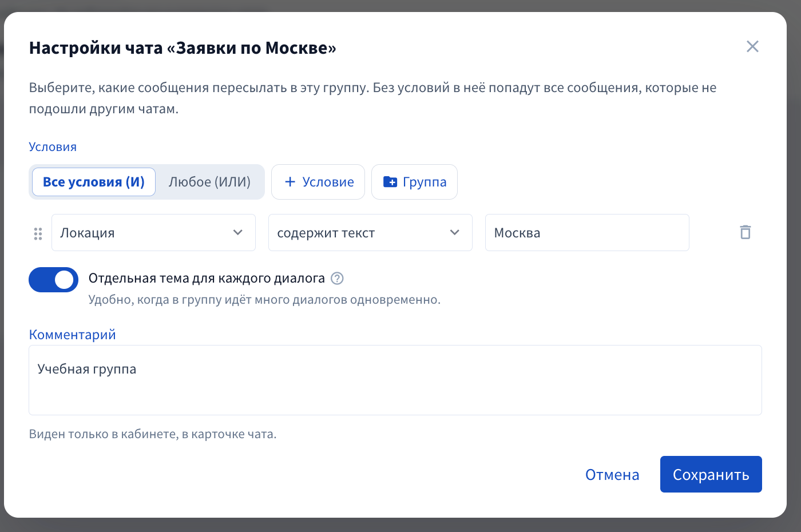
Task: Select the Все условия (И) option
Action: tap(94, 182)
